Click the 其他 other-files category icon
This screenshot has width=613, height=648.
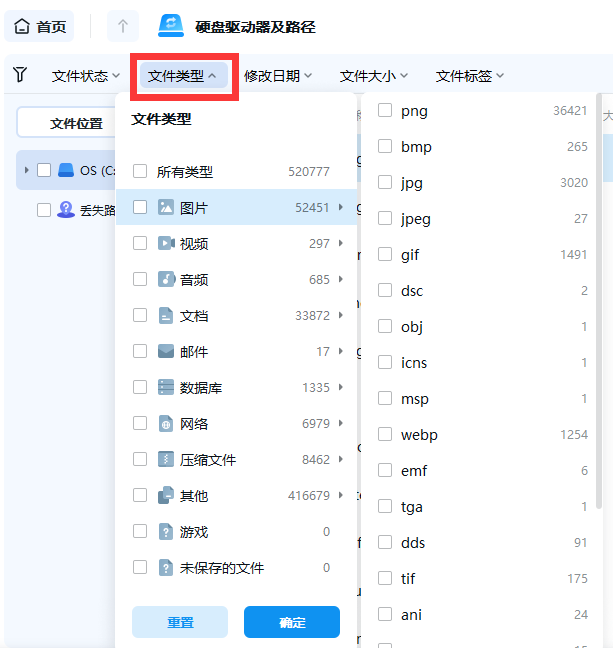(166, 495)
